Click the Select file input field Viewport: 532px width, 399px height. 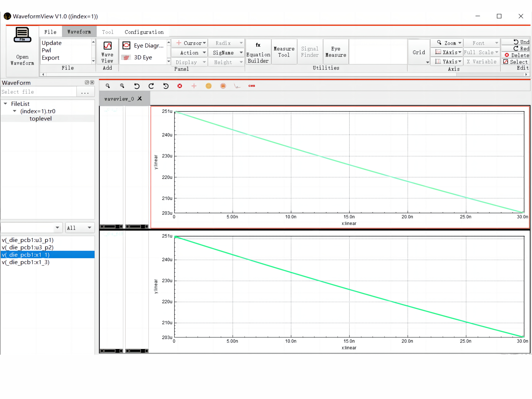pyautogui.click(x=38, y=92)
